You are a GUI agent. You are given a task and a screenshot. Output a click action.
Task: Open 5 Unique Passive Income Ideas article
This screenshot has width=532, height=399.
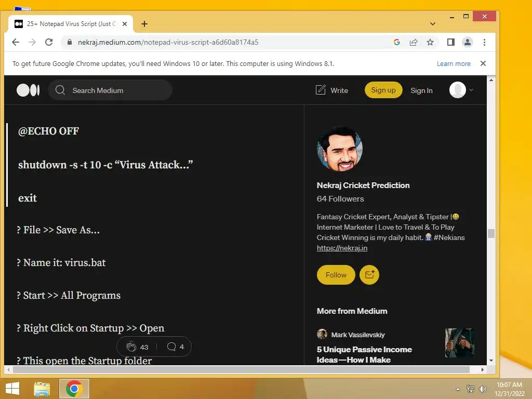click(x=364, y=354)
